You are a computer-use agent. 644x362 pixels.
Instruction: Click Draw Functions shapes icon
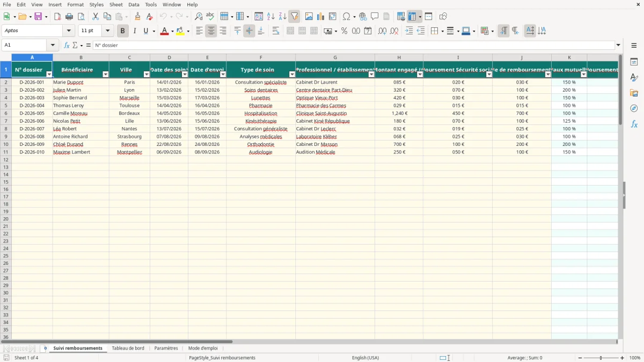tap(443, 17)
